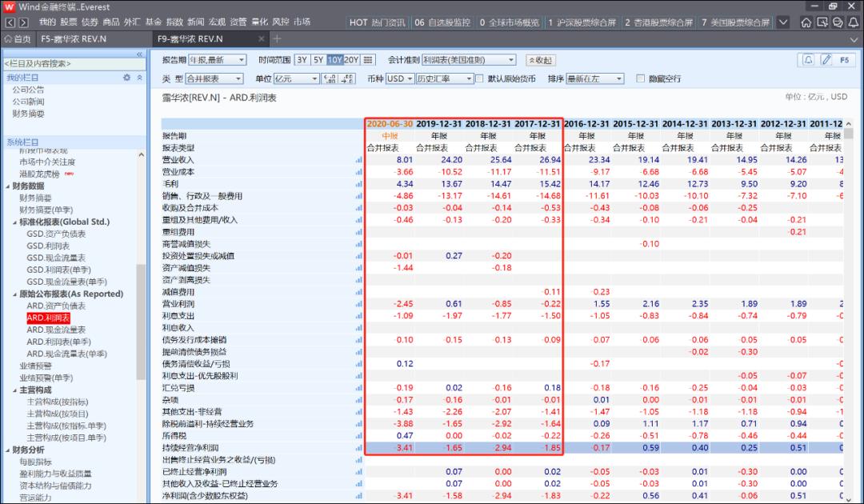Go forward with the right arrow navigation icon
This screenshot has height=504, width=864.
coord(23,22)
